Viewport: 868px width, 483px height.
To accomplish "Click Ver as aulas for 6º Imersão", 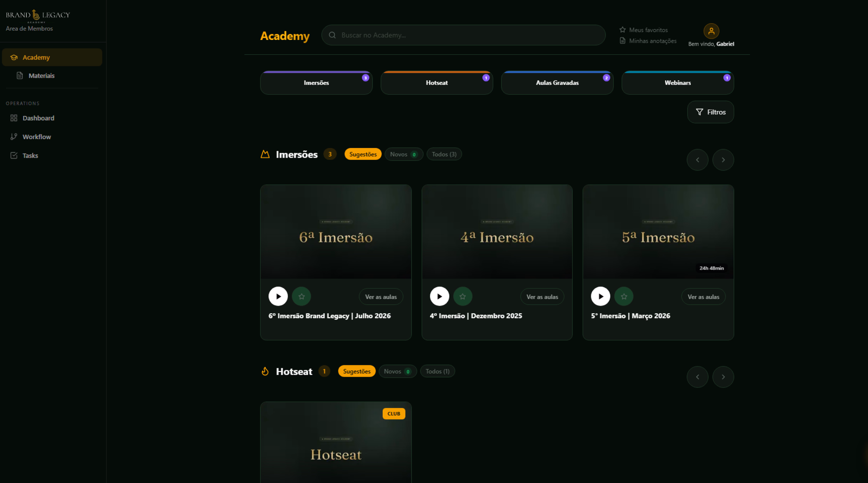I will click(x=381, y=297).
